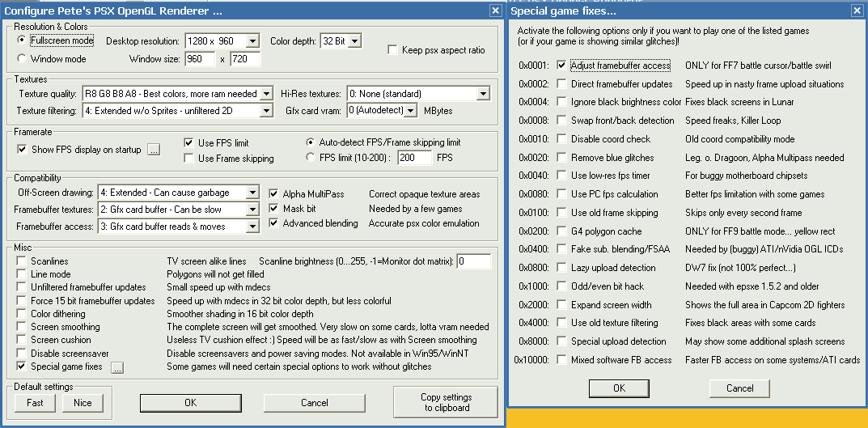
Task: Enable Special upload detection
Action: (x=561, y=341)
